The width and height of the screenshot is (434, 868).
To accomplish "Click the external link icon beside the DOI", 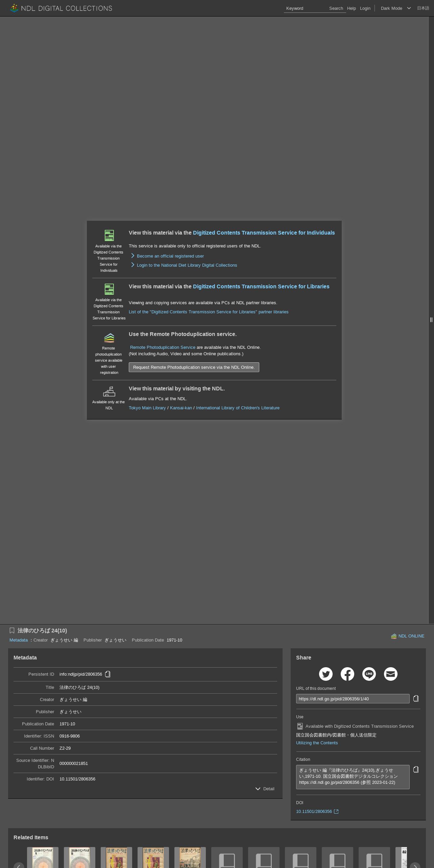I will coord(336,812).
